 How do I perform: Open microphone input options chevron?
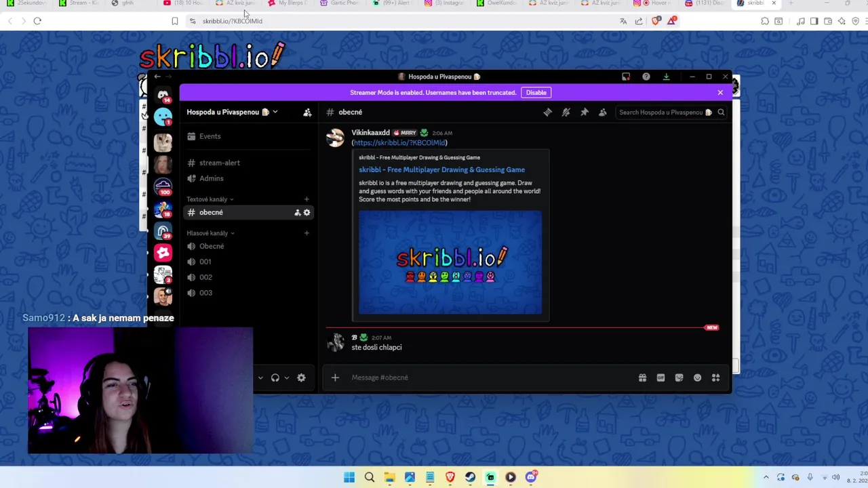260,378
